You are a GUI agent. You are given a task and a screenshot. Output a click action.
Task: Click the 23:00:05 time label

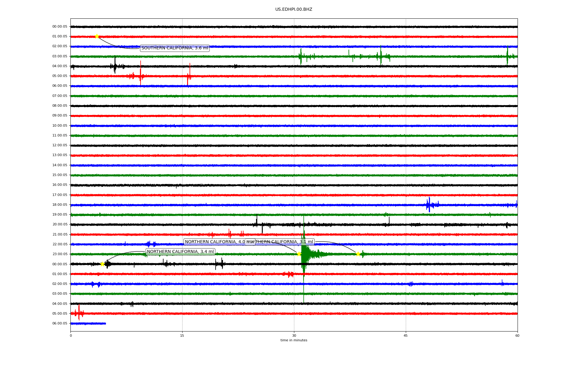(60, 254)
